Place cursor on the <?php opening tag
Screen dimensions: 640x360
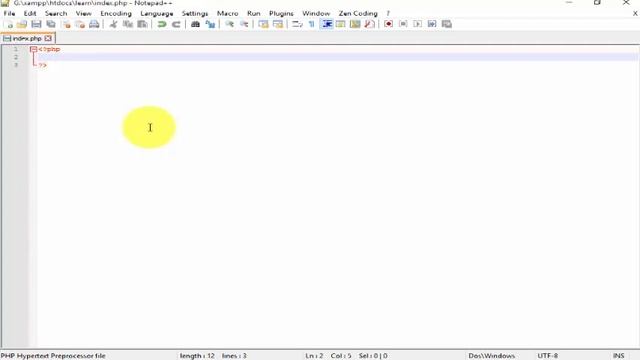[x=49, y=49]
